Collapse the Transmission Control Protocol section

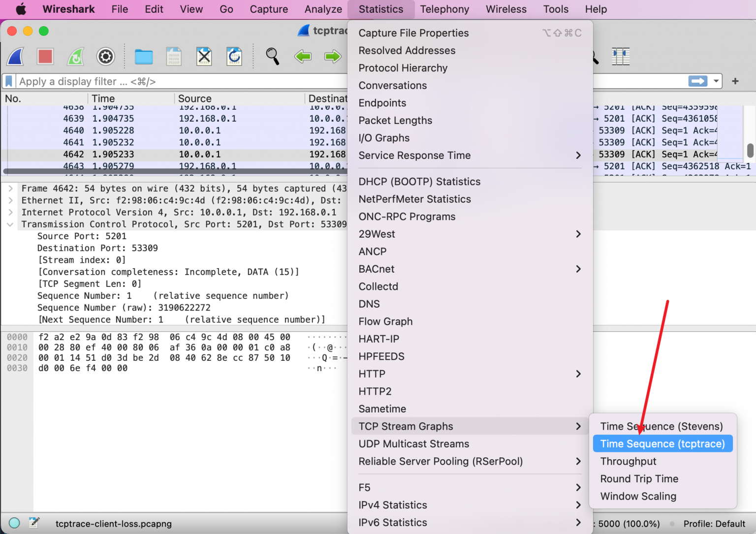click(x=11, y=224)
